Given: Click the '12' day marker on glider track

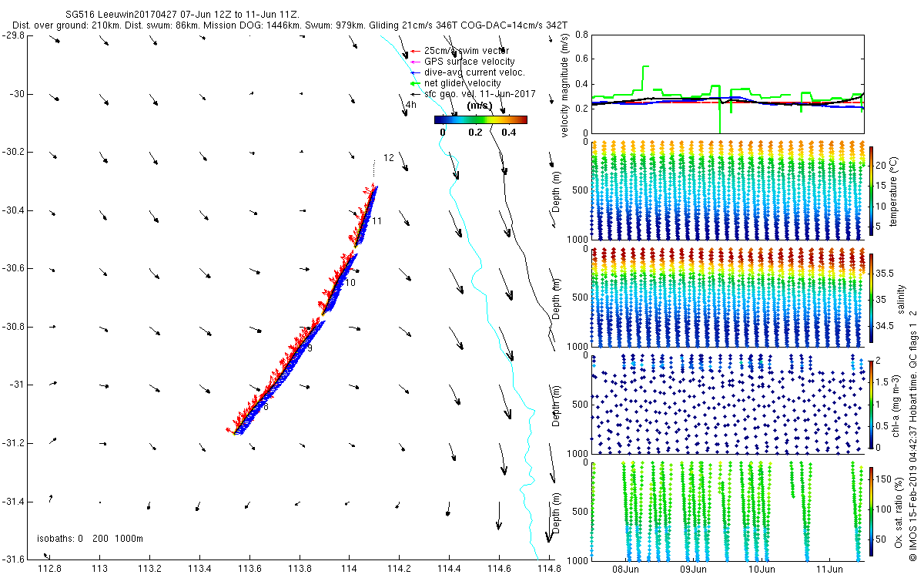Looking at the screenshot, I should click(388, 158).
